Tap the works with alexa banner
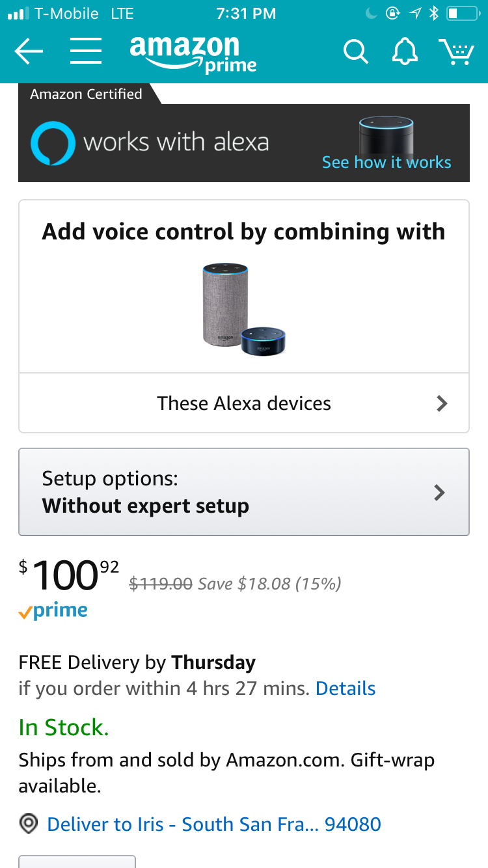488x868 pixels. click(x=176, y=142)
